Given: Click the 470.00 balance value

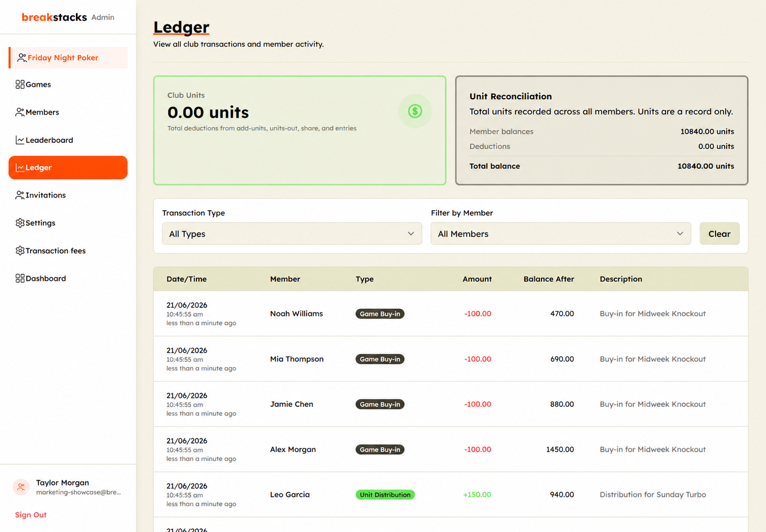Looking at the screenshot, I should pyautogui.click(x=562, y=314).
